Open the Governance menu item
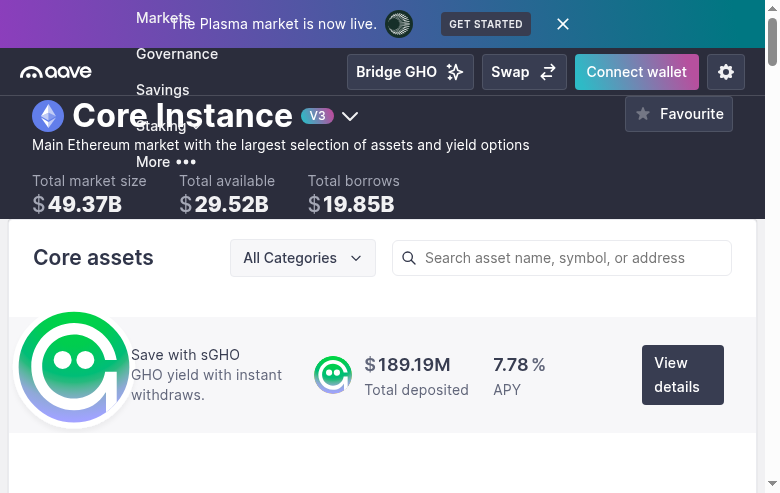Image resolution: width=780 pixels, height=493 pixels. tap(177, 54)
